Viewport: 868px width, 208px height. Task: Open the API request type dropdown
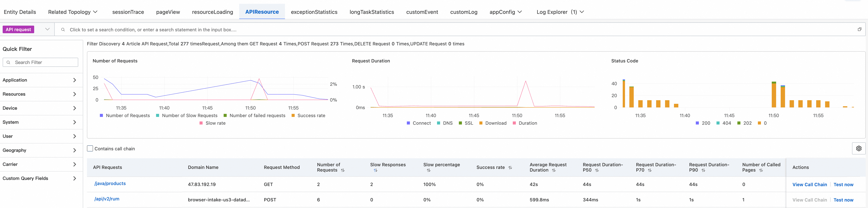47,29
